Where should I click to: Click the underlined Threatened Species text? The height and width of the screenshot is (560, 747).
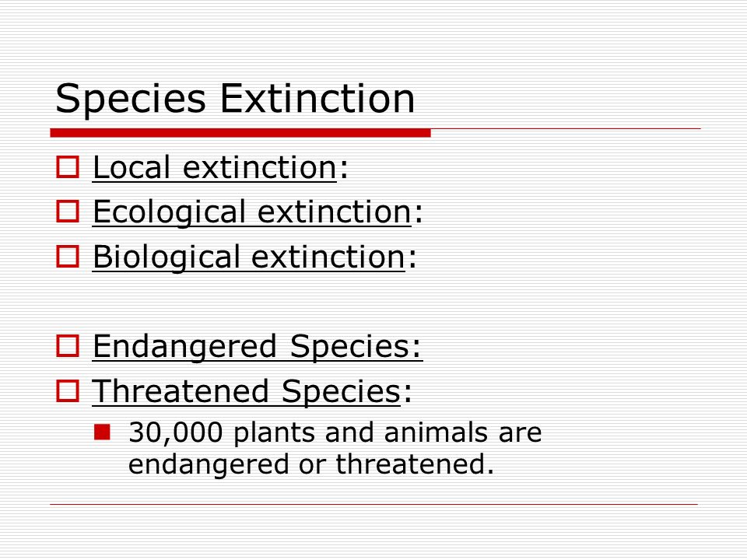coord(247,391)
